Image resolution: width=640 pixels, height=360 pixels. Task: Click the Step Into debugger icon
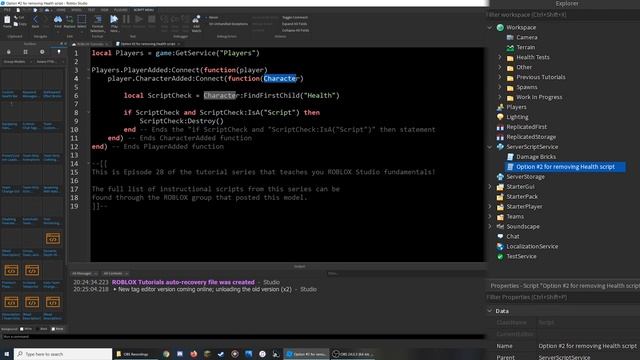point(164,20)
